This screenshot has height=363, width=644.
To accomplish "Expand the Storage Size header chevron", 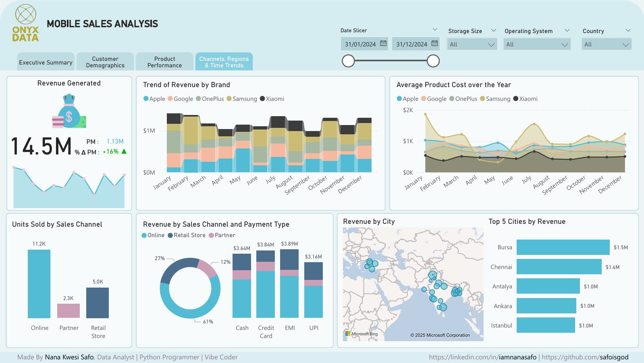I will pos(493,31).
